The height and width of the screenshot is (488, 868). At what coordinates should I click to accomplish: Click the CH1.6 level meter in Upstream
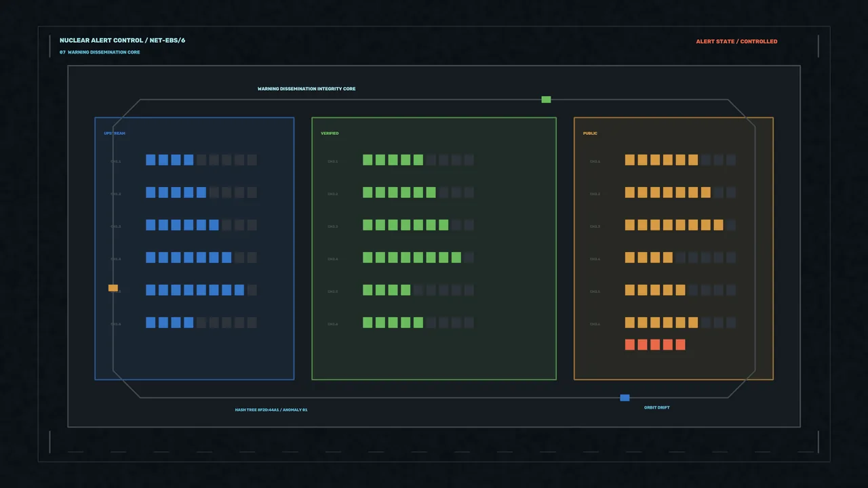pyautogui.click(x=201, y=323)
